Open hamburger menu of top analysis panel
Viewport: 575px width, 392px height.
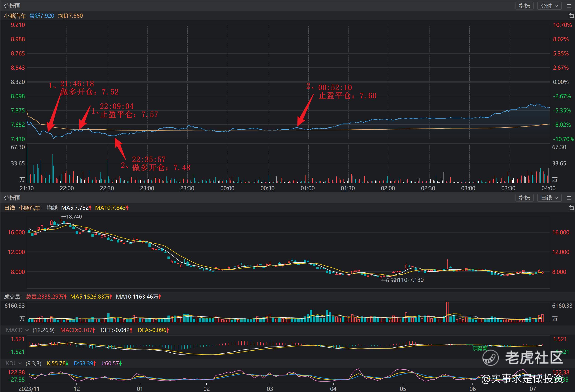pos(569,6)
